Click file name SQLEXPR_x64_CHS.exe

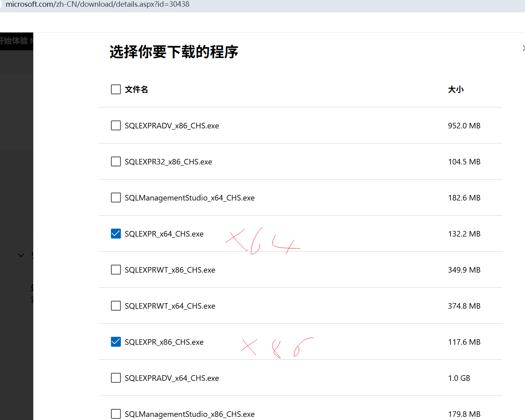(164, 234)
